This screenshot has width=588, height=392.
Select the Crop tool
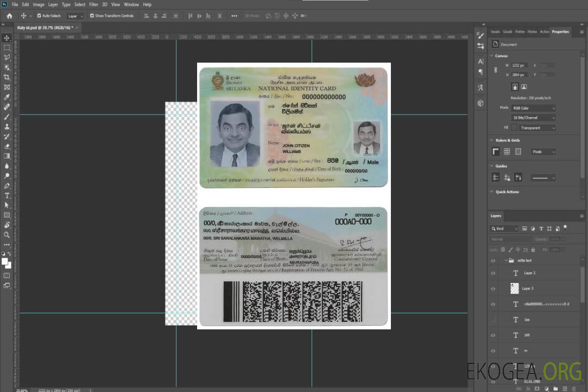[7, 77]
